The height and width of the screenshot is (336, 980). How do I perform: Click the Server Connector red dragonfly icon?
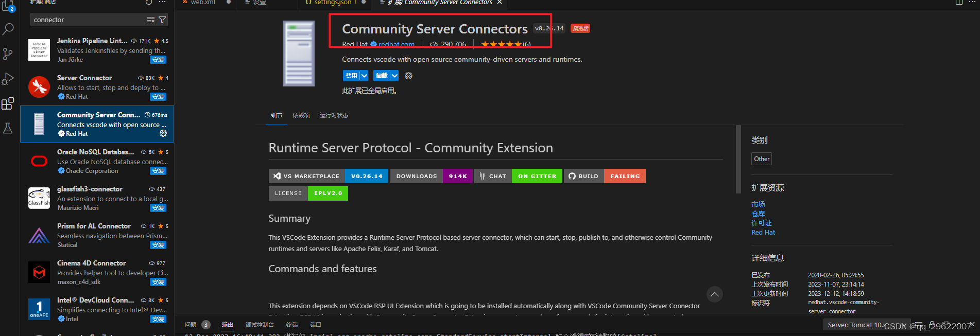click(x=39, y=87)
